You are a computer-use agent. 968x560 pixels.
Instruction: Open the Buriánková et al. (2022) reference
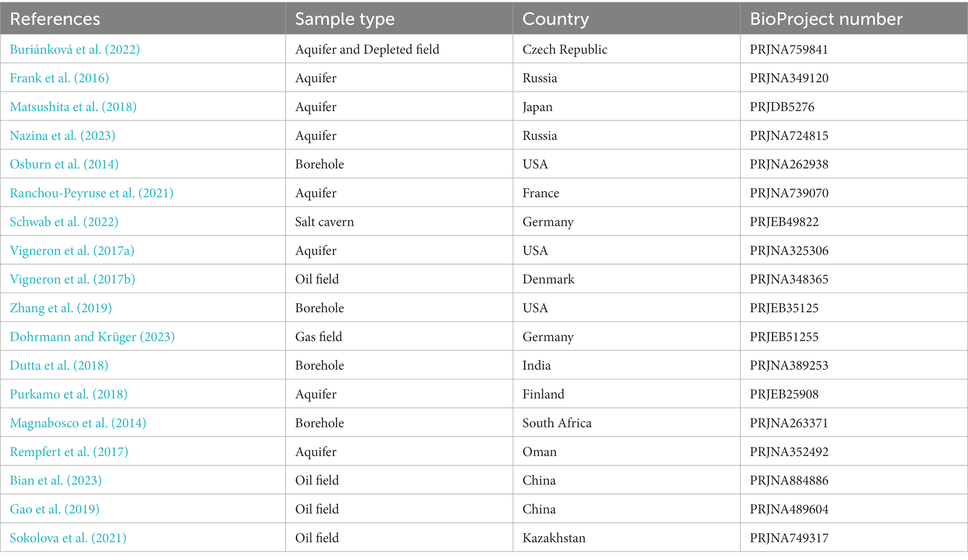click(x=75, y=50)
